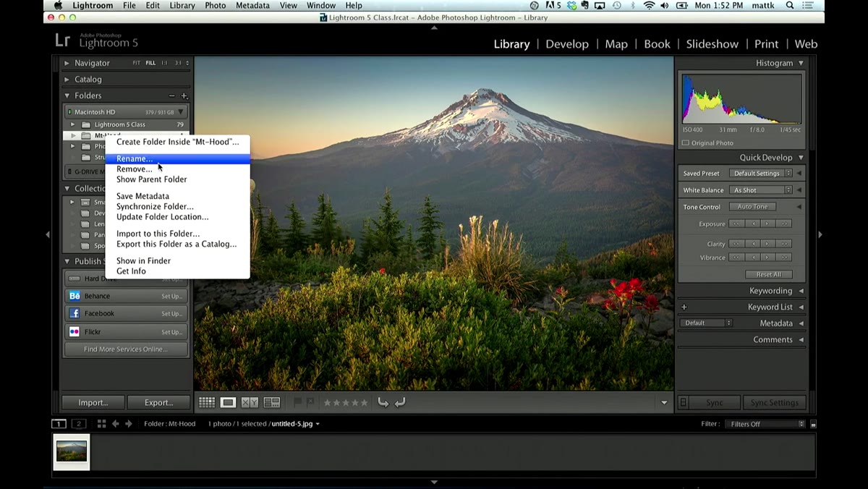The height and width of the screenshot is (489, 868).
Task: Click the star rating icons in toolbar
Action: (x=346, y=402)
